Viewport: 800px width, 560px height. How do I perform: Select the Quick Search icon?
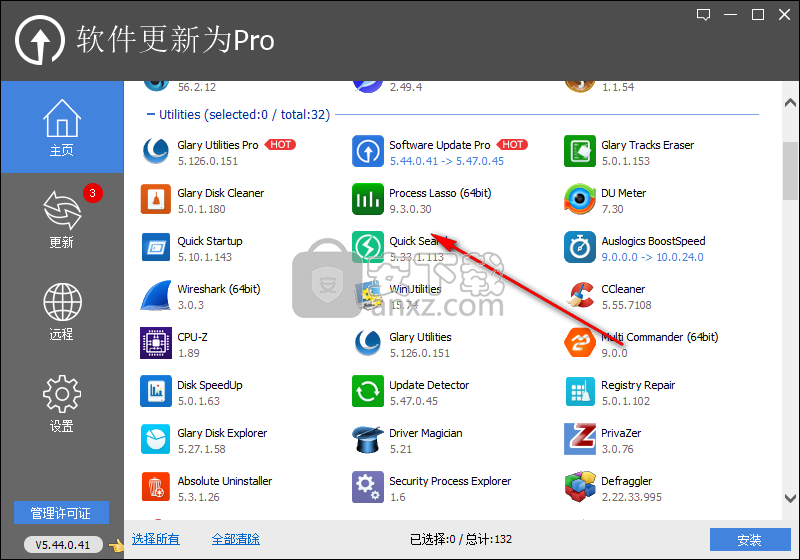(x=368, y=247)
